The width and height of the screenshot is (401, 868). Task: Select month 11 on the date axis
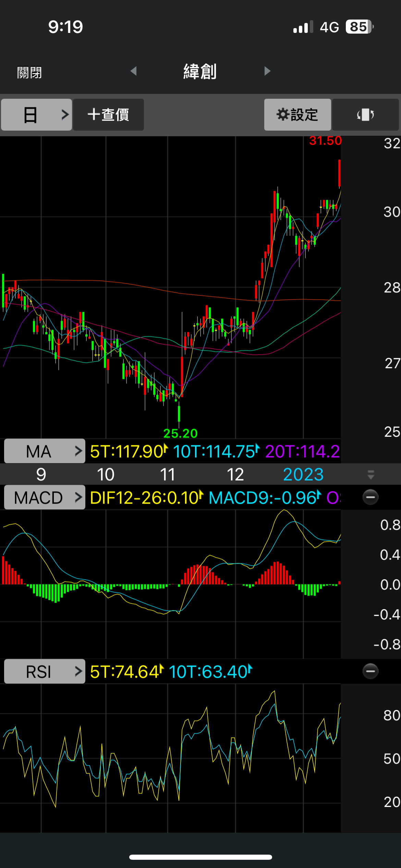[168, 474]
